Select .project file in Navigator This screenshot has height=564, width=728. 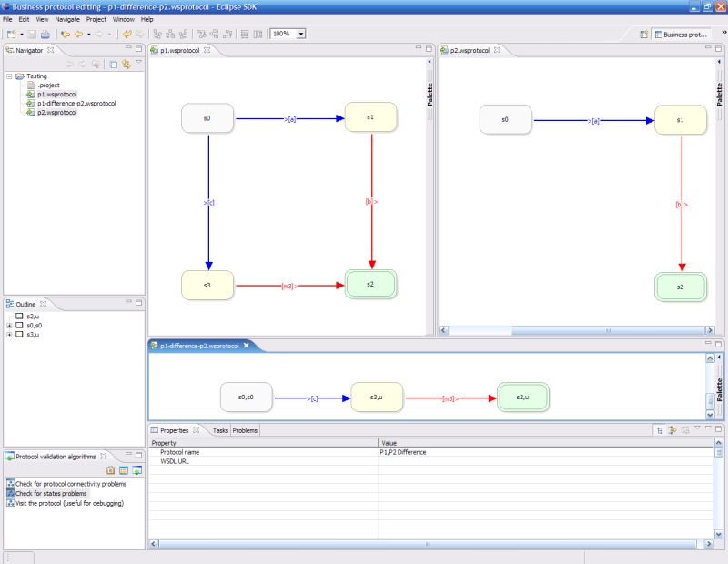(x=49, y=86)
